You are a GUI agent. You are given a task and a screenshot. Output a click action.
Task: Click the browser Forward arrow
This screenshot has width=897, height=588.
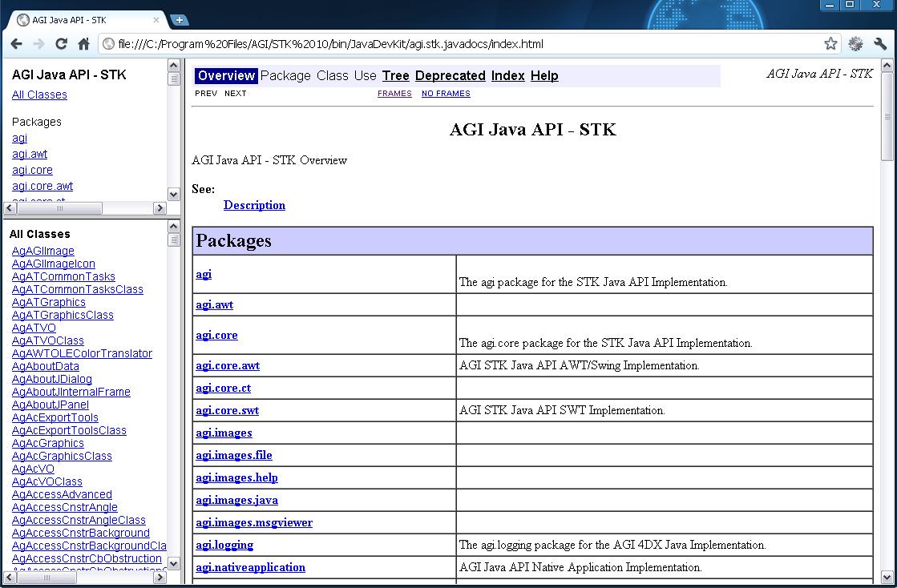tap(38, 44)
